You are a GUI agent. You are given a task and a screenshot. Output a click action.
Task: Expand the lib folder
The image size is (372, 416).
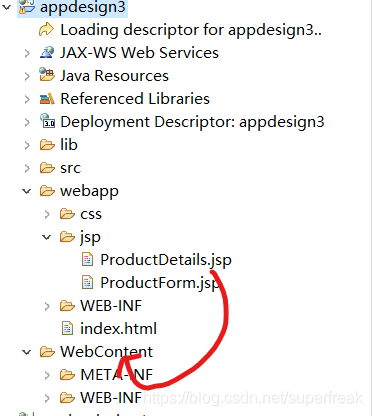(27, 145)
